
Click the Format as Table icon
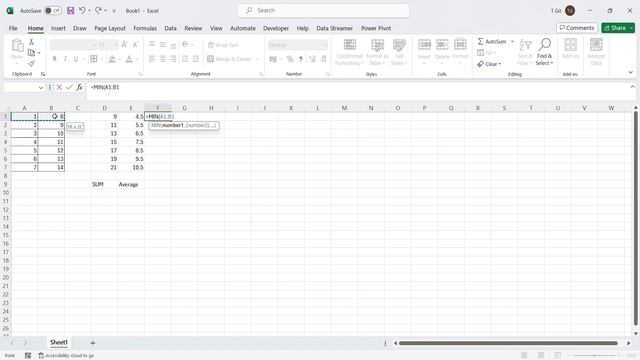[x=377, y=45]
